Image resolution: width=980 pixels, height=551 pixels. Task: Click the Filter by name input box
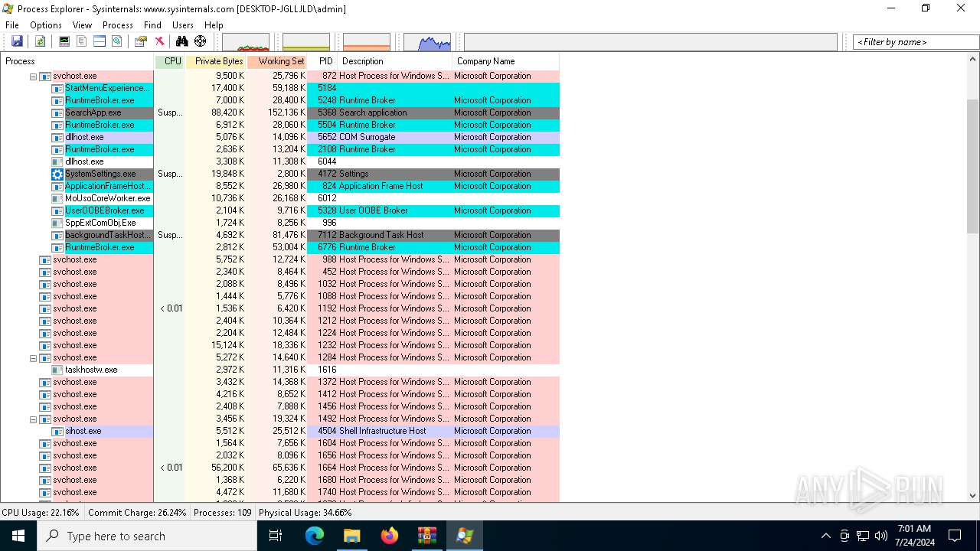(916, 42)
